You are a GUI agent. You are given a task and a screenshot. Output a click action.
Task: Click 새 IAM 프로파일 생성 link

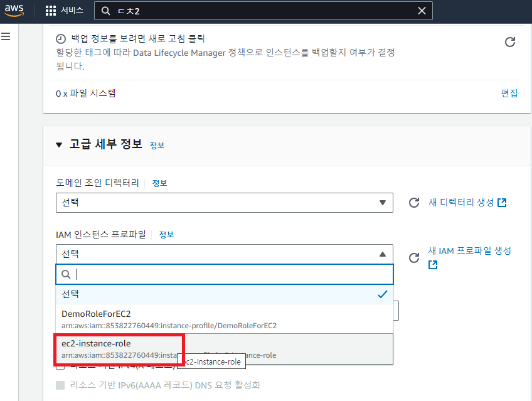point(469,251)
